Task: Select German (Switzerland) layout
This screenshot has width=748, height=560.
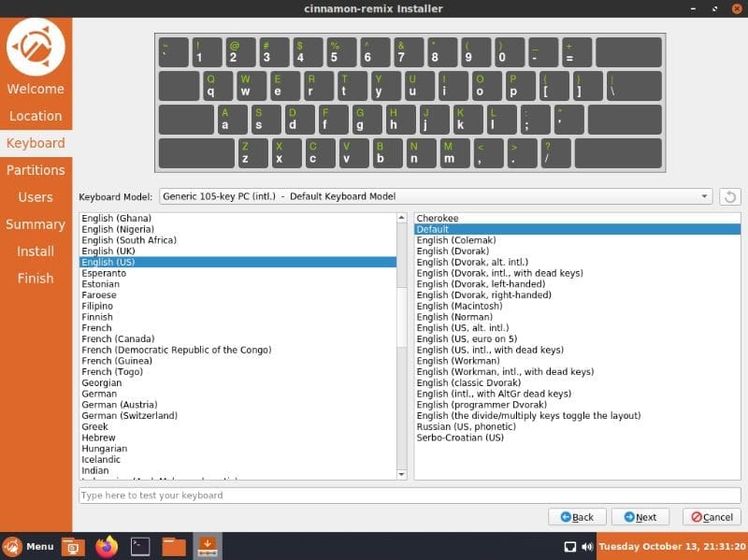Action: [x=237, y=416]
